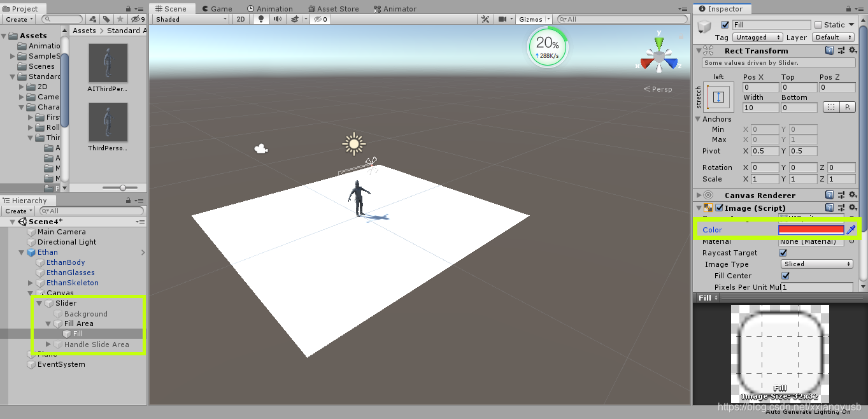Select Main Camera in Hierarchy
Image resolution: width=868 pixels, height=419 pixels.
61,232
